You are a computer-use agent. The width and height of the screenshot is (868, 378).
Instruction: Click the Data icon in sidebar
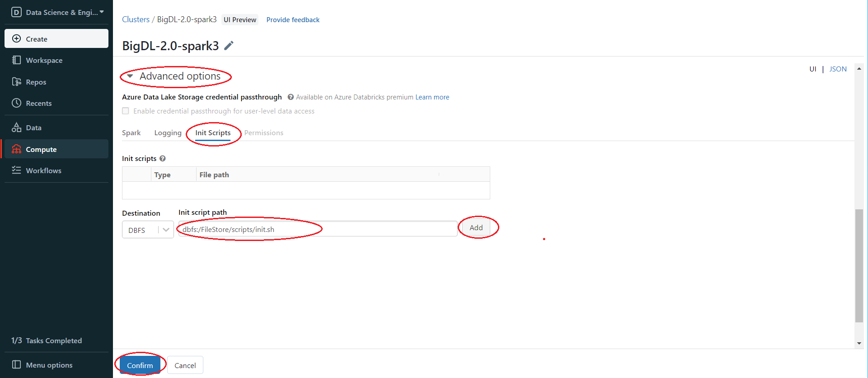tap(16, 128)
